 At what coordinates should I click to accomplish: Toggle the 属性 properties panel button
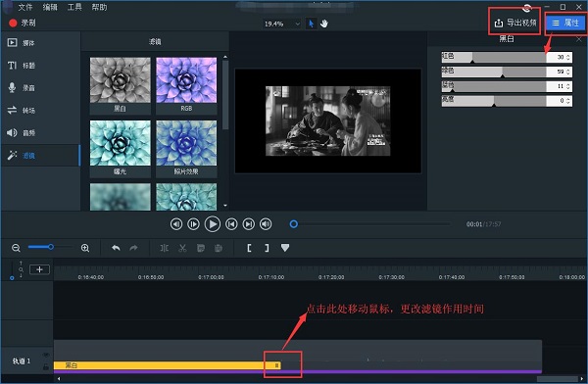pyautogui.click(x=565, y=23)
